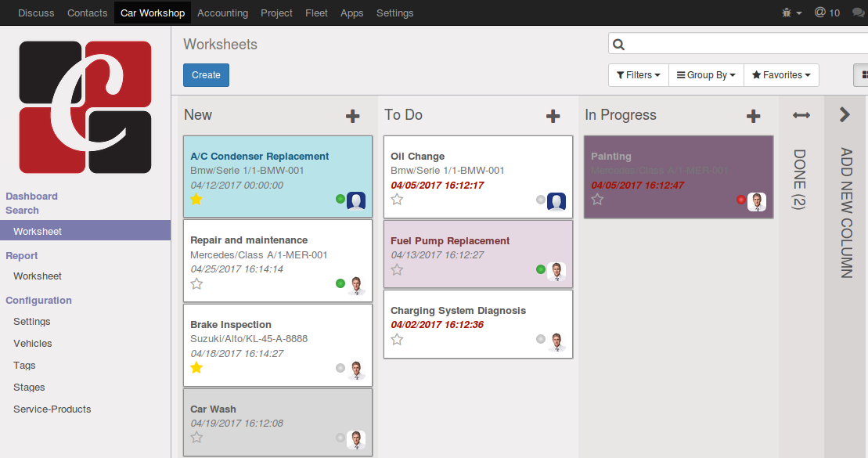Add a worksheet to In Progress column
Viewport: 868px width, 458px height.
754,116
